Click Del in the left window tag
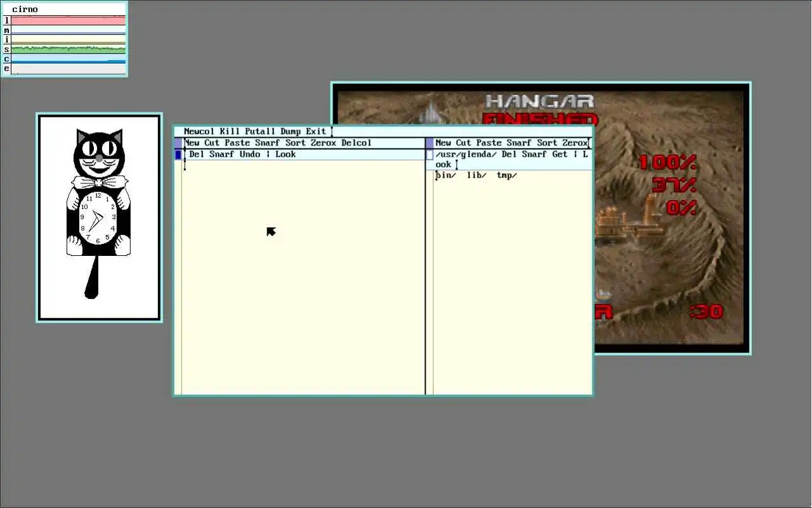Image resolution: width=812 pixels, height=508 pixels. point(197,154)
